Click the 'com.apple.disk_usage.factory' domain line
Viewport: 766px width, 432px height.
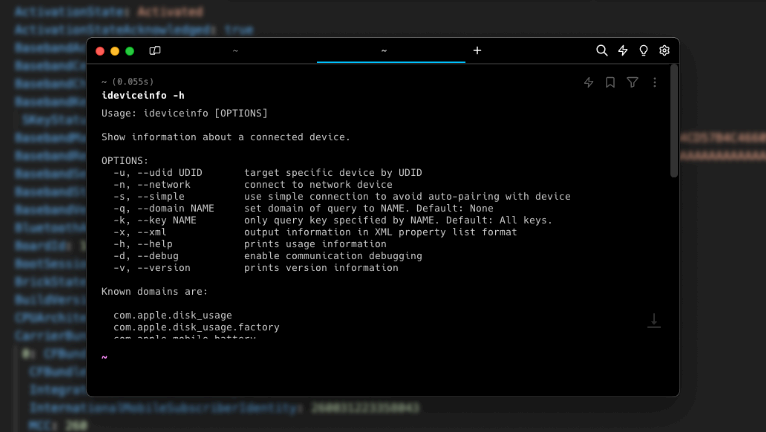(x=196, y=327)
